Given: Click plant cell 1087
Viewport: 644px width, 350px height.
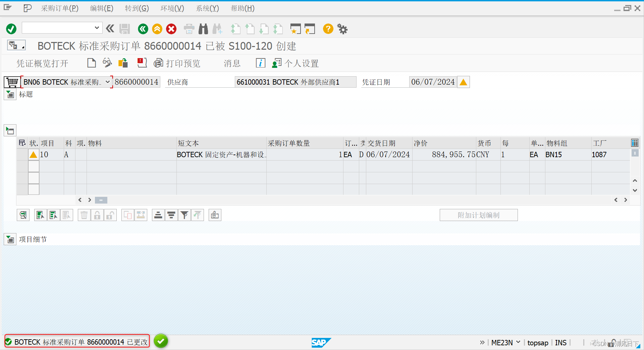Looking at the screenshot, I should point(610,155).
